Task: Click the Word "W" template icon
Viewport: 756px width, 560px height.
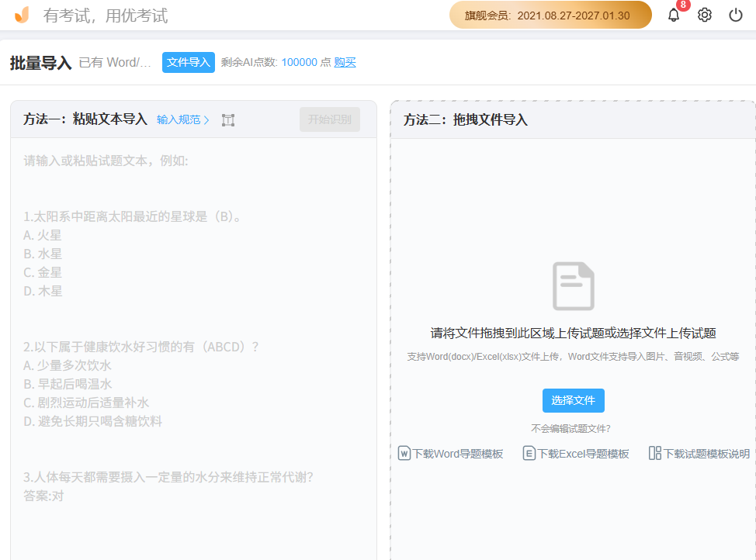Action: 404,452
